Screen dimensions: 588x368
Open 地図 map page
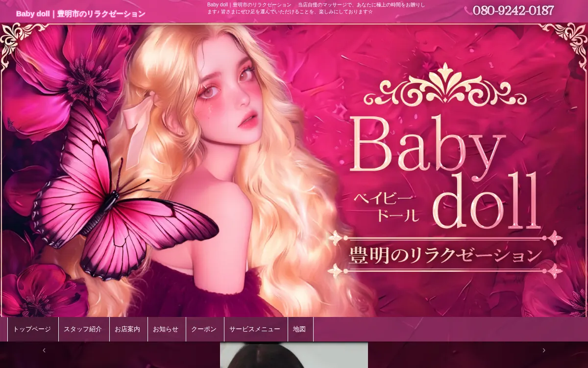(x=300, y=329)
